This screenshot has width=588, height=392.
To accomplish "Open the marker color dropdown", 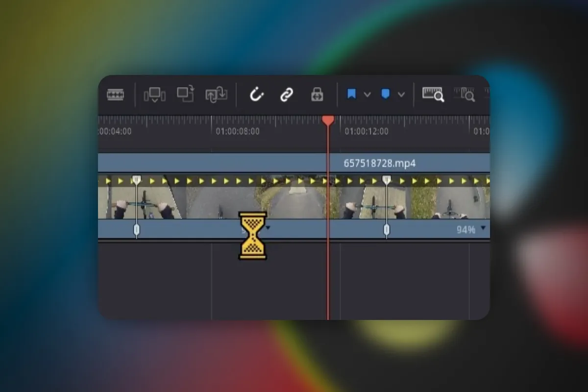I will coord(401,95).
